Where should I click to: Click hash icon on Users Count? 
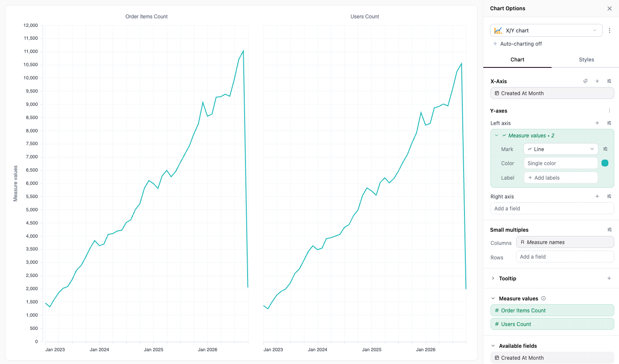(497, 324)
